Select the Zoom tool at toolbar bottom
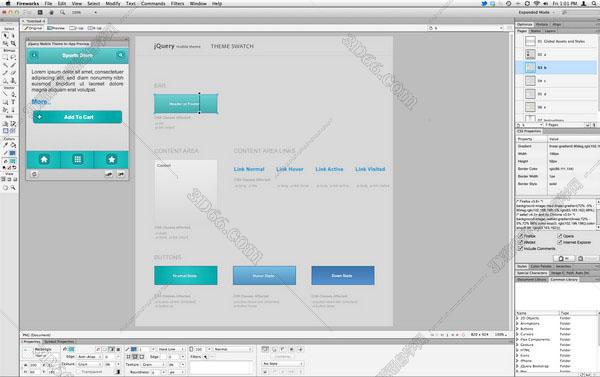Image resolution: width=600 pixels, height=377 pixels. point(13,188)
